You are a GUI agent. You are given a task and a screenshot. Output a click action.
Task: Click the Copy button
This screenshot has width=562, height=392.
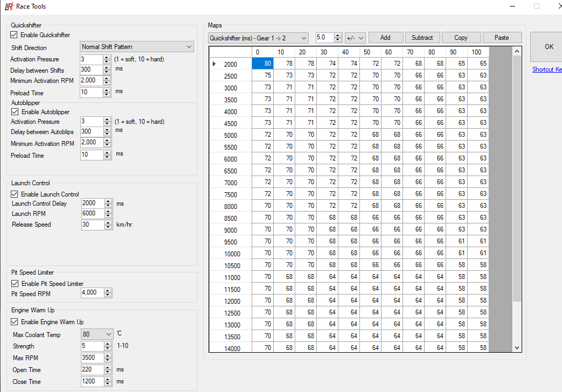point(461,38)
